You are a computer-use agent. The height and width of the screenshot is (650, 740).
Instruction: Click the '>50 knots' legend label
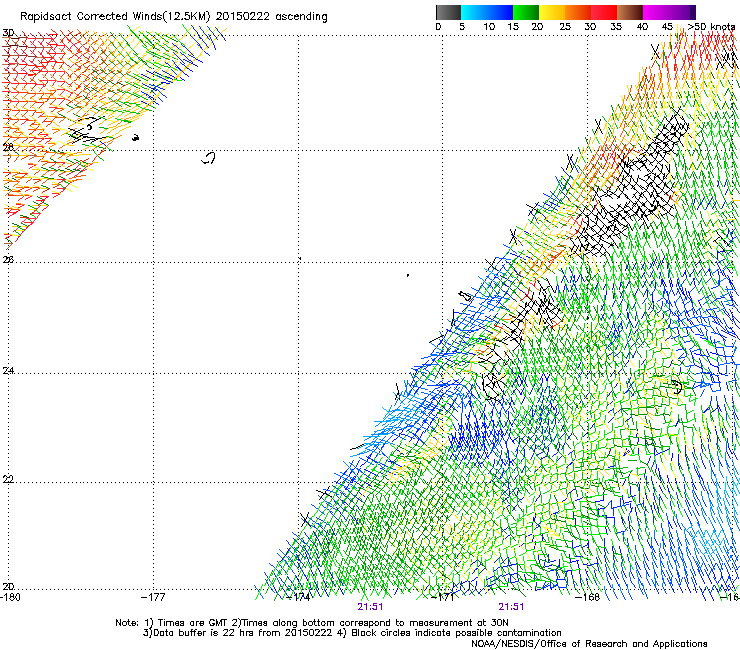click(x=711, y=27)
